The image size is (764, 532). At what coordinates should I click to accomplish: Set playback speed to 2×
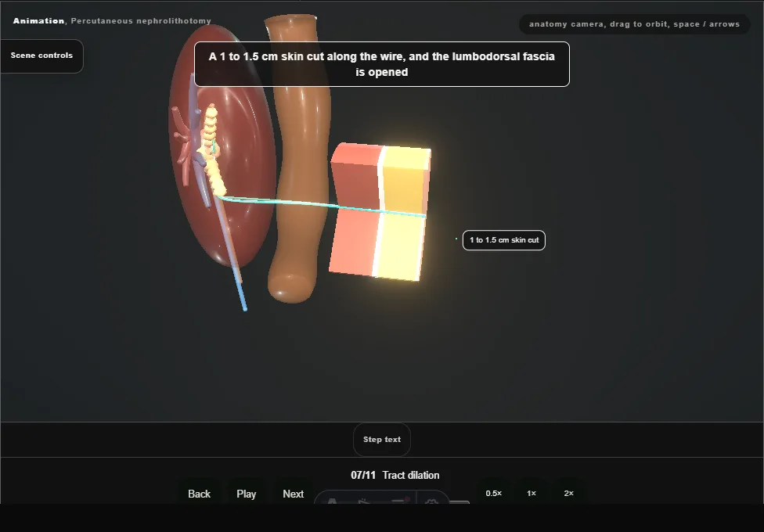point(568,493)
